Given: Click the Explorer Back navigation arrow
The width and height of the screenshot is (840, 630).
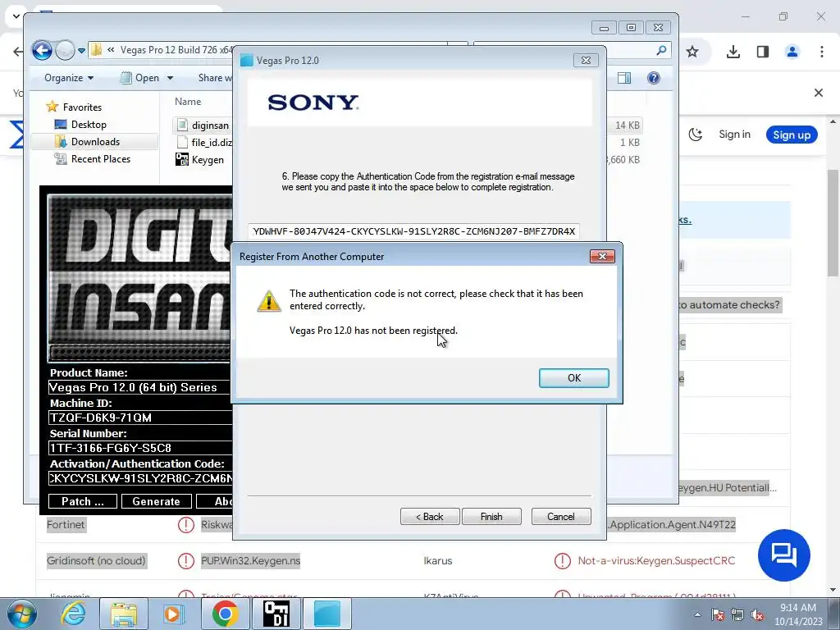Looking at the screenshot, I should coord(42,50).
